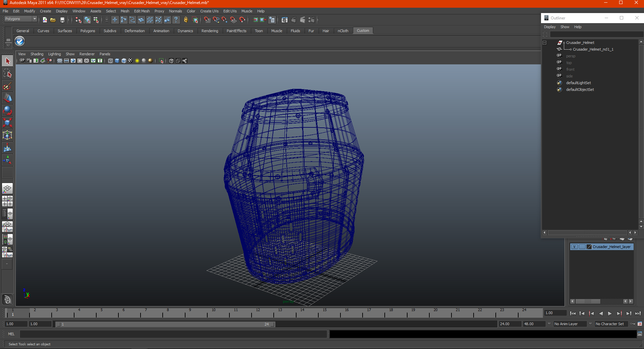Open the Mesh menu
The image size is (644, 349).
click(x=125, y=11)
